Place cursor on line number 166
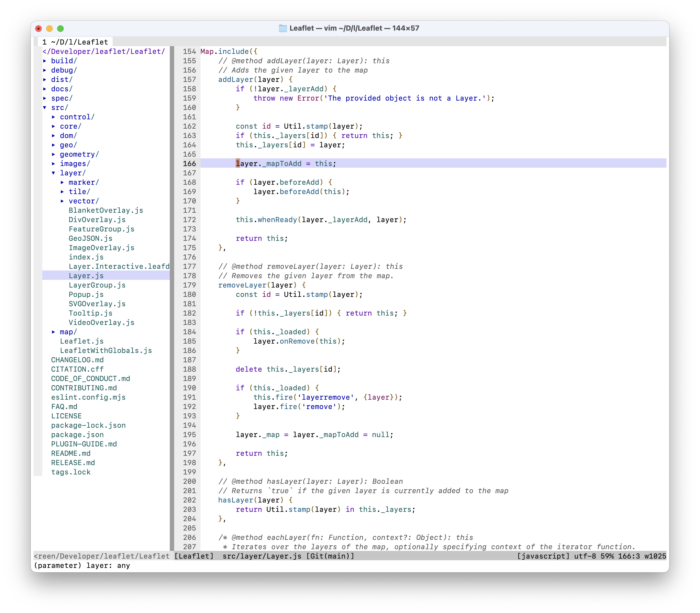The height and width of the screenshot is (613, 700). 189,164
